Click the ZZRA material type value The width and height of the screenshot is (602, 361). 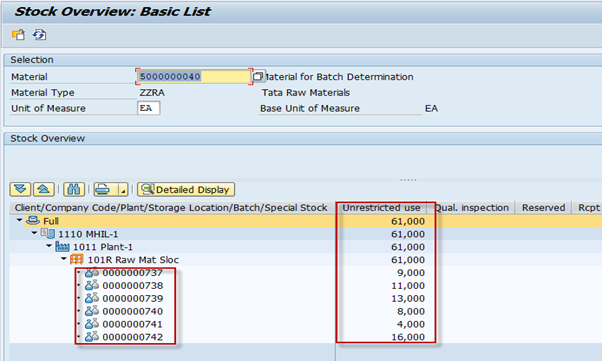(152, 93)
